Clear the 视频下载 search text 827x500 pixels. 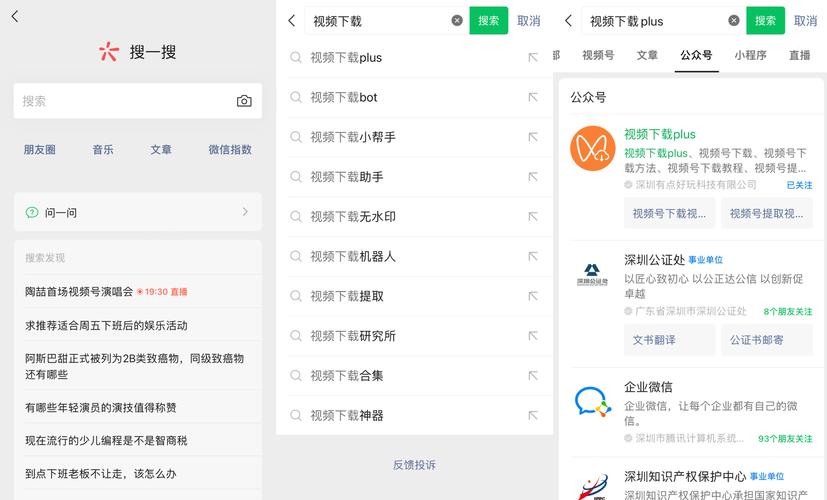click(457, 21)
